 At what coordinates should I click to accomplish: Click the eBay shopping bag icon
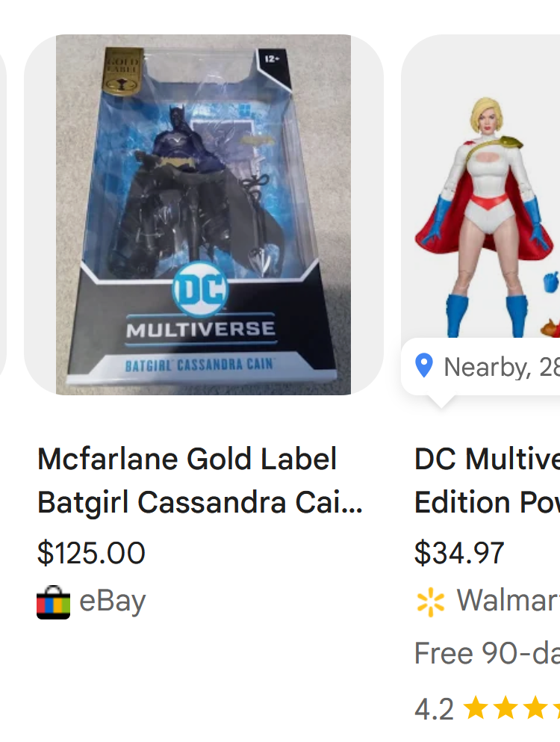click(54, 602)
